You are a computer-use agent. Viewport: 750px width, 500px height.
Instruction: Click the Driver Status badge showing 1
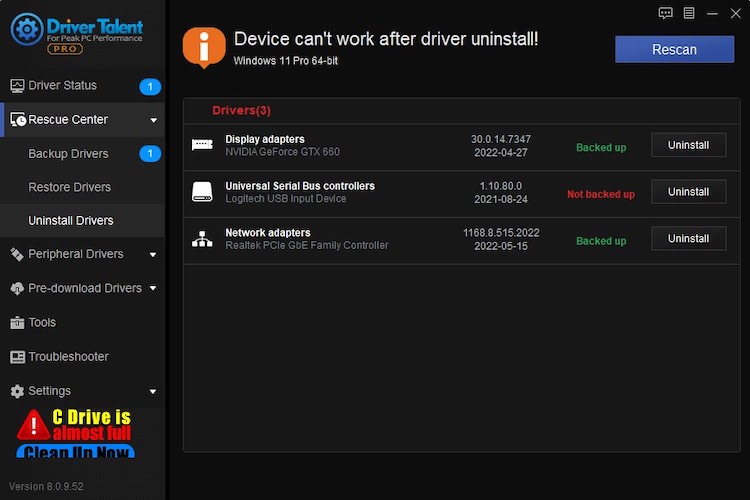(150, 87)
